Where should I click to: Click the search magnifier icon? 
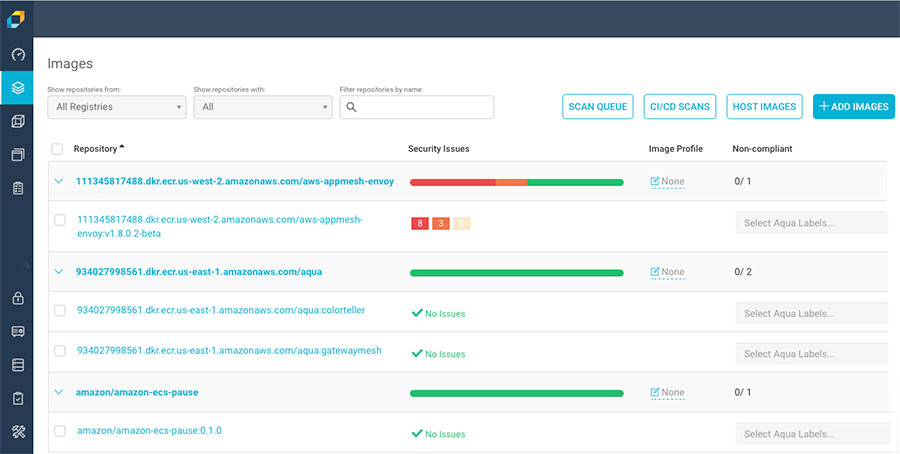(x=351, y=107)
